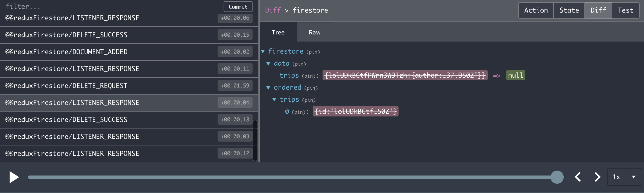The width and height of the screenshot is (644, 193).
Task: Click the +00:01.59 timestamp badge
Action: 235,86
